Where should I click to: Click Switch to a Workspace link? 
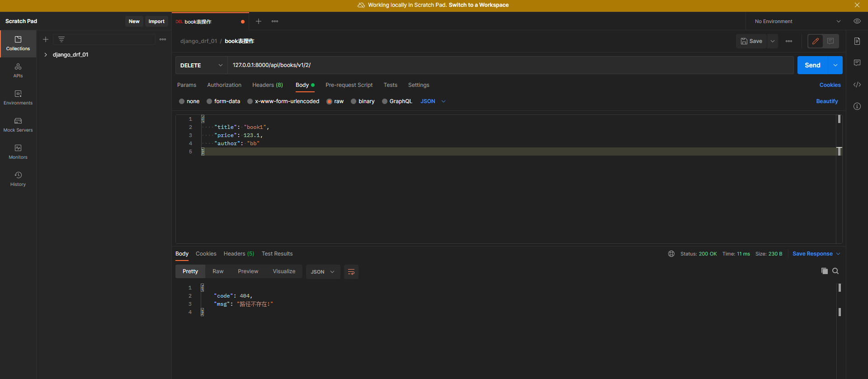pos(479,5)
